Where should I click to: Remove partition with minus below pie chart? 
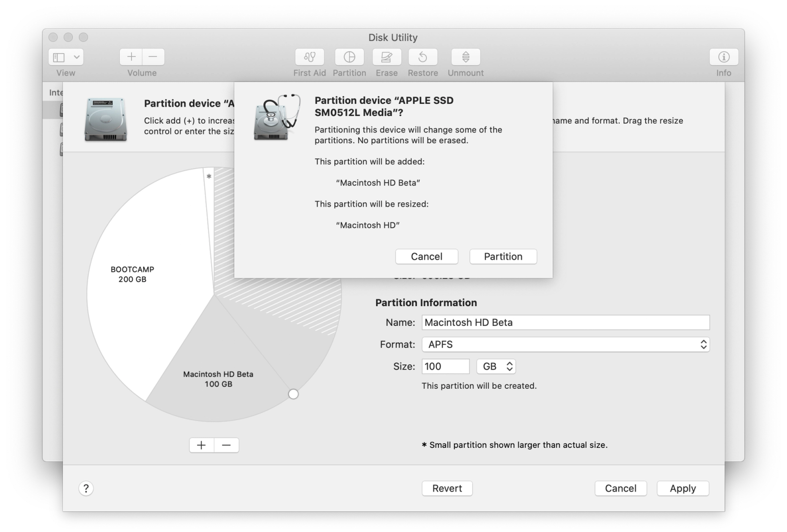point(227,445)
